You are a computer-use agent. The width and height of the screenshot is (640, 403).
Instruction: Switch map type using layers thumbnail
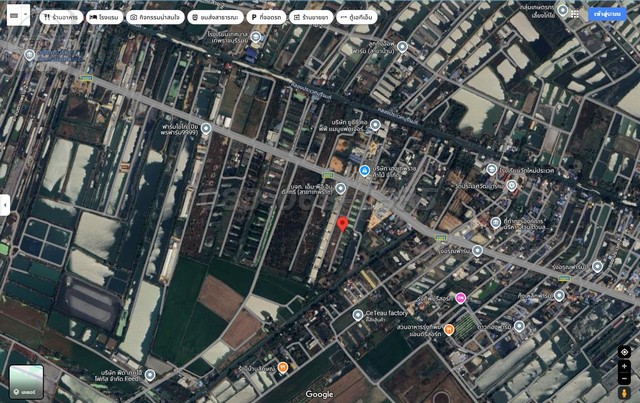(26, 380)
